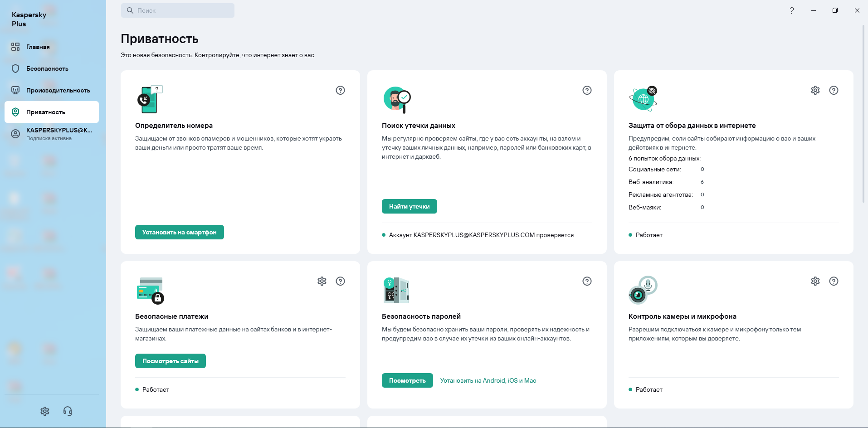Click the Веб-маяки counter row
868x428 pixels.
[666, 207]
